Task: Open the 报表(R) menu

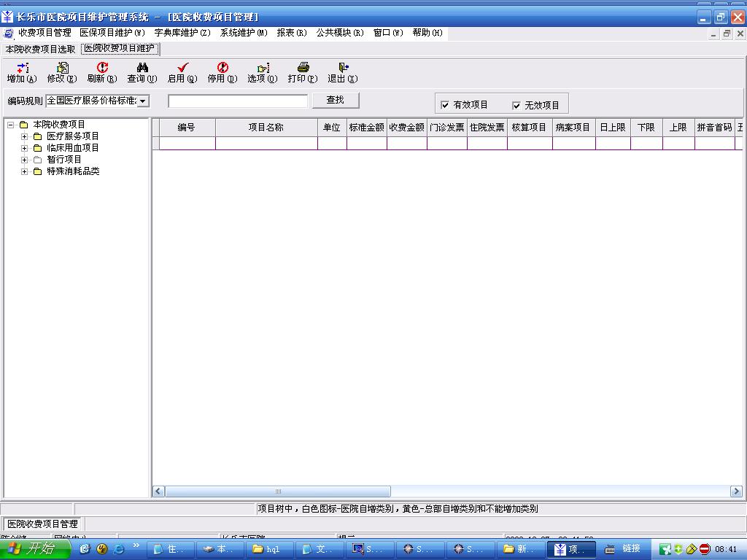Action: tap(292, 33)
